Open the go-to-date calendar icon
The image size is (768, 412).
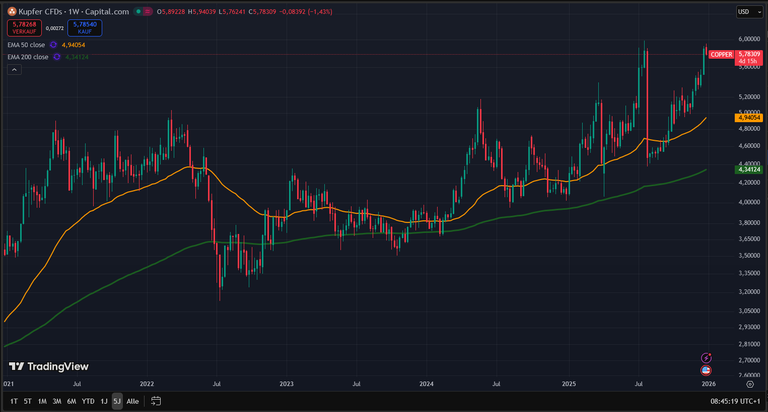pos(156,400)
